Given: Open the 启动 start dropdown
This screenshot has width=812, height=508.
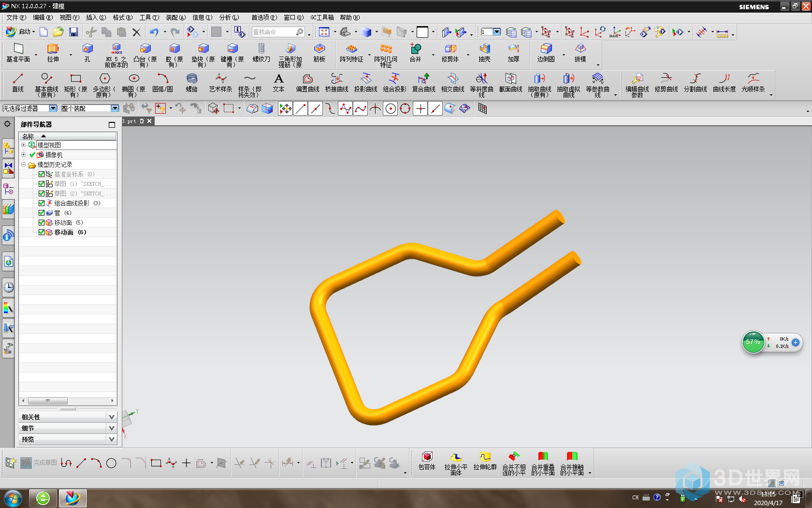Looking at the screenshot, I should click(x=20, y=32).
